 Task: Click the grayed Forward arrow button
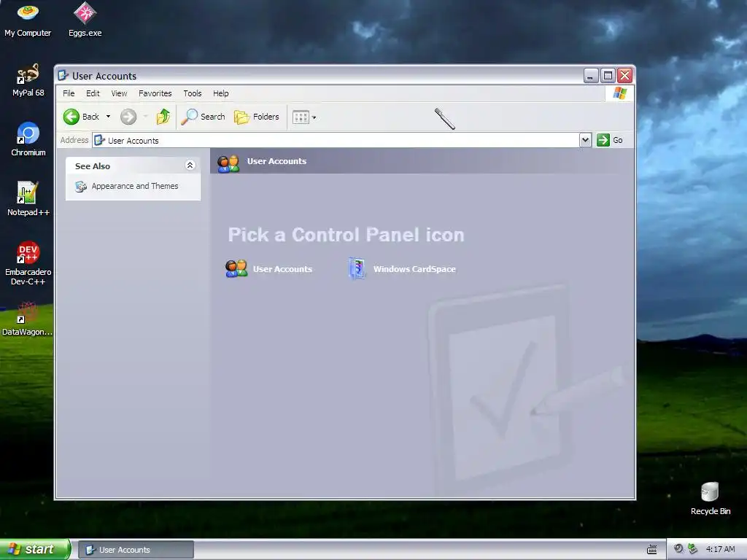(128, 117)
